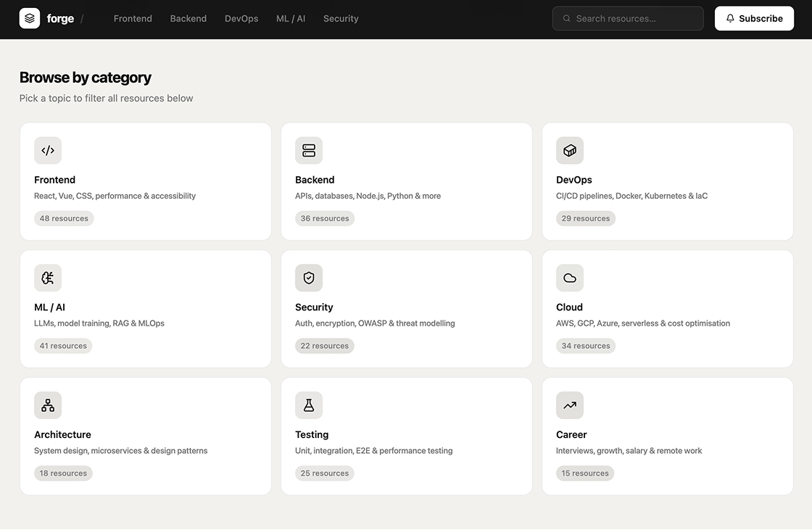Click the Testing flask icon
Screen dimensions: 812x530
[x=309, y=405]
